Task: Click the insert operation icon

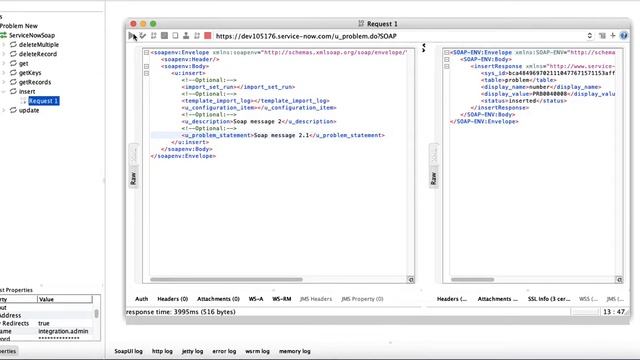Action: pyautogui.click(x=13, y=91)
